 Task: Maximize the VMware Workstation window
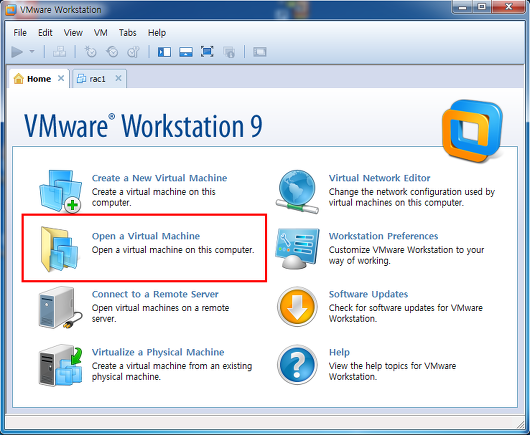click(482, 7)
